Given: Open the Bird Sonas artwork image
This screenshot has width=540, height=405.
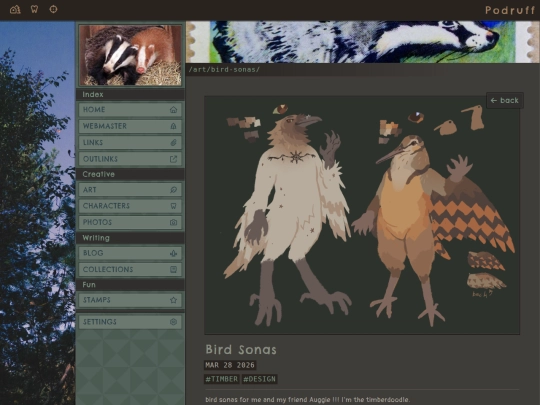Looking at the screenshot, I should [x=362, y=215].
